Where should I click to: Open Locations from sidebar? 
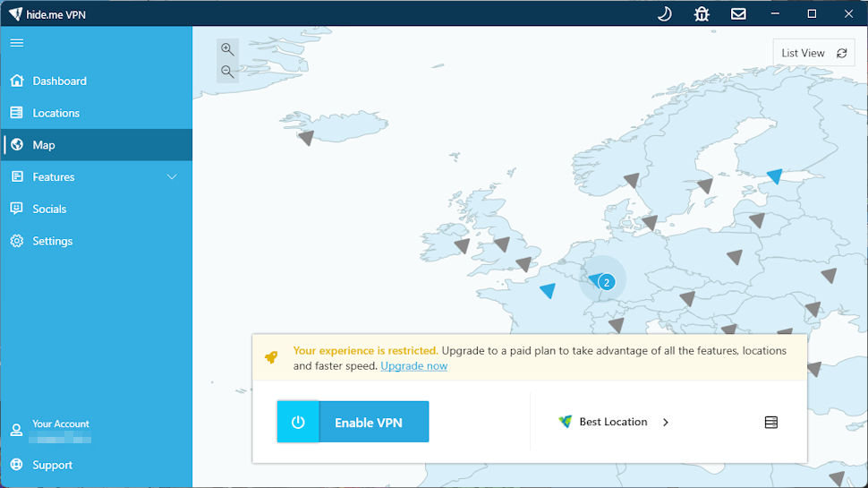point(97,113)
